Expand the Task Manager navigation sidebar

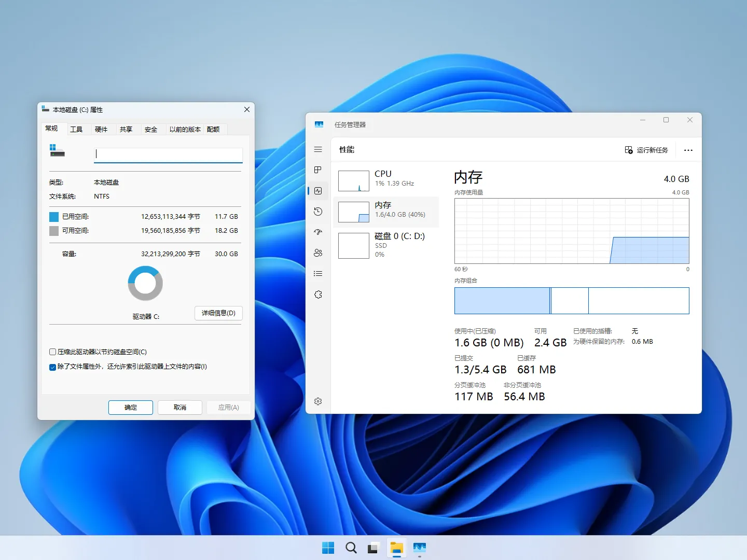(x=318, y=149)
